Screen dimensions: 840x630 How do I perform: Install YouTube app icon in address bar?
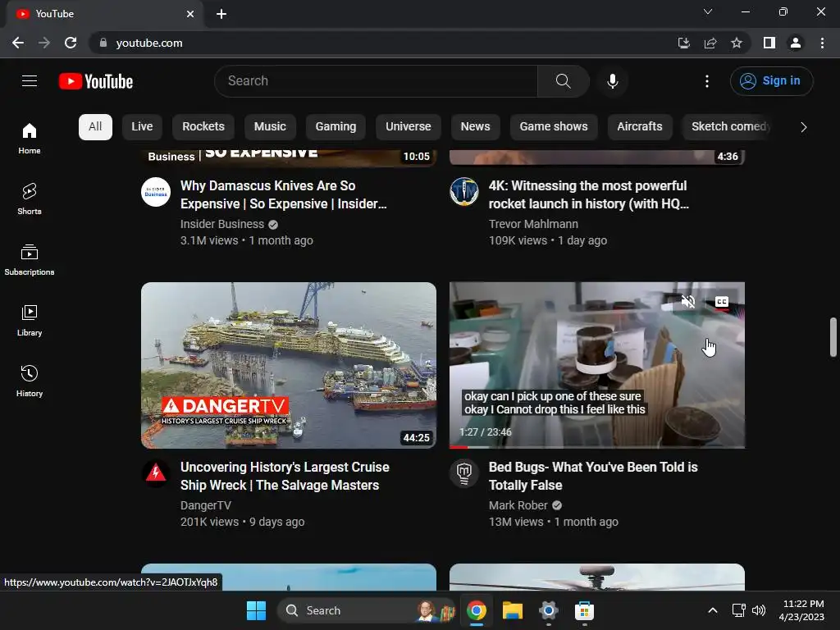[683, 43]
